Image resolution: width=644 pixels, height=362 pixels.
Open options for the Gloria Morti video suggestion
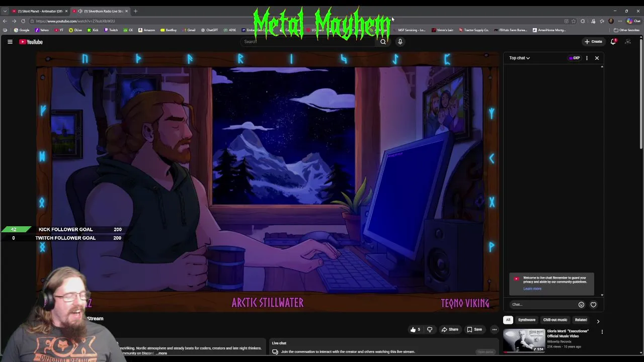pyautogui.click(x=602, y=332)
